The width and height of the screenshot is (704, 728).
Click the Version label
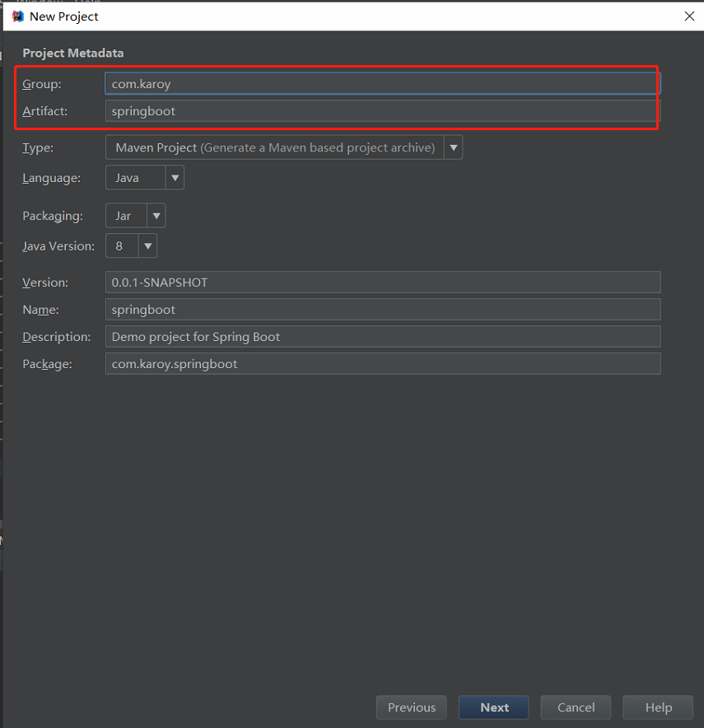coord(45,282)
